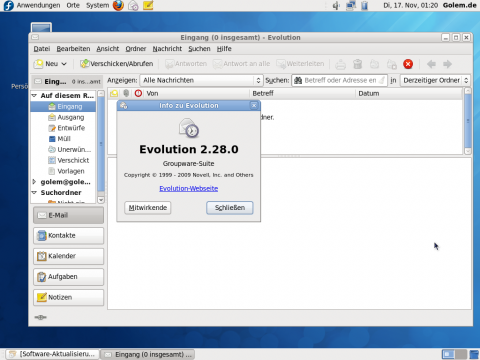480x360 pixels.
Task: Click the forward arrow in the toolbar
Action: (x=447, y=64)
